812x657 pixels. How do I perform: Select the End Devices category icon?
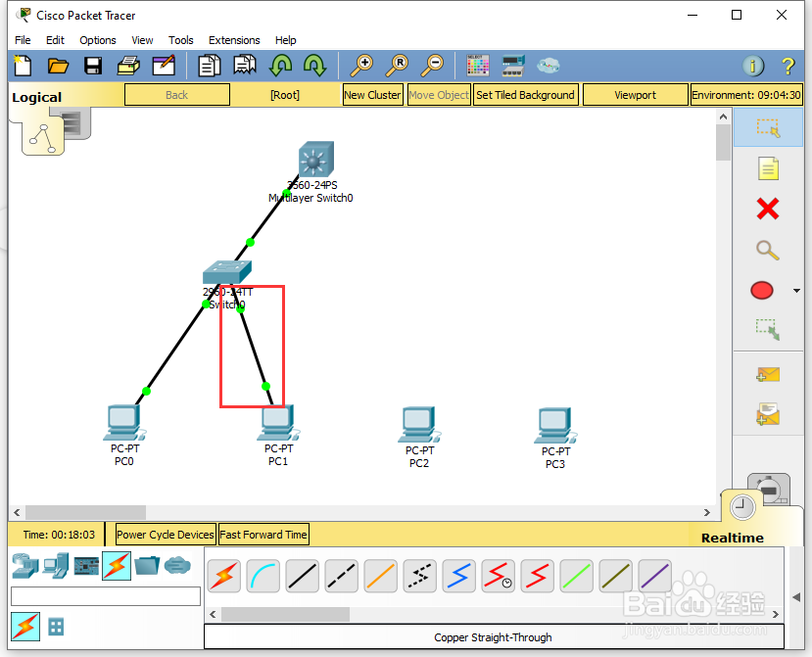click(x=56, y=566)
